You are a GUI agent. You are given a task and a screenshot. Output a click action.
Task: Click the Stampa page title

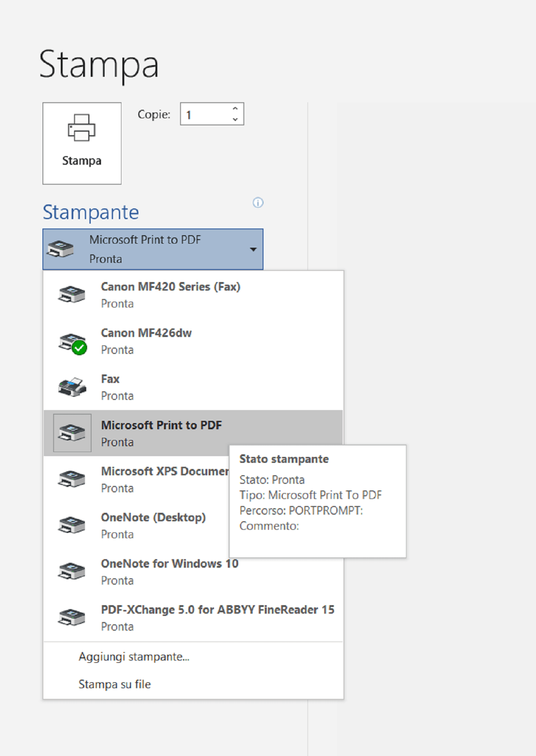[x=99, y=65]
